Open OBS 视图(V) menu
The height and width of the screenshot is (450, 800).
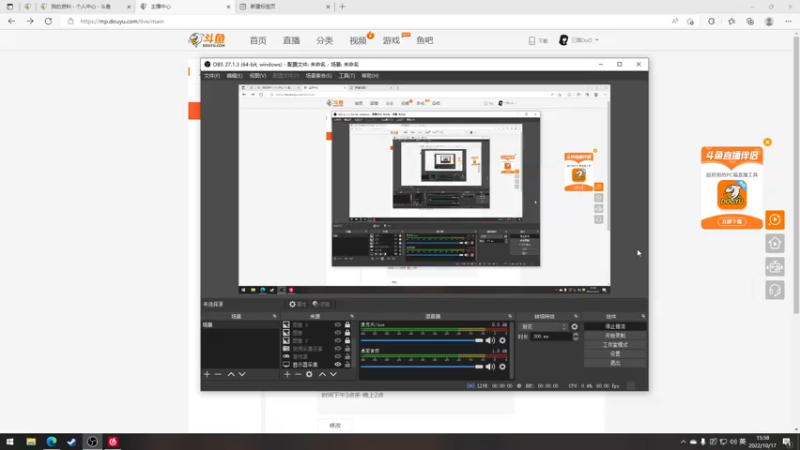[x=258, y=76]
